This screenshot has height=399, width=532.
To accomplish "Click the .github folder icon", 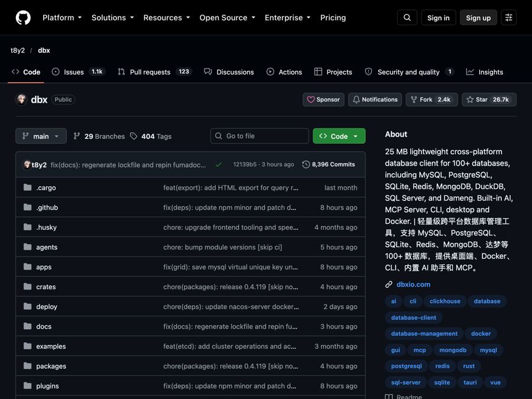I will pyautogui.click(x=27, y=207).
